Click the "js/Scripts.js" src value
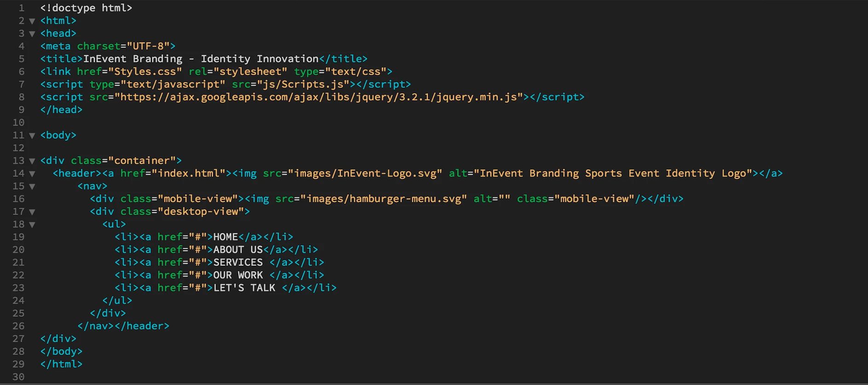The width and height of the screenshot is (868, 385). point(303,84)
